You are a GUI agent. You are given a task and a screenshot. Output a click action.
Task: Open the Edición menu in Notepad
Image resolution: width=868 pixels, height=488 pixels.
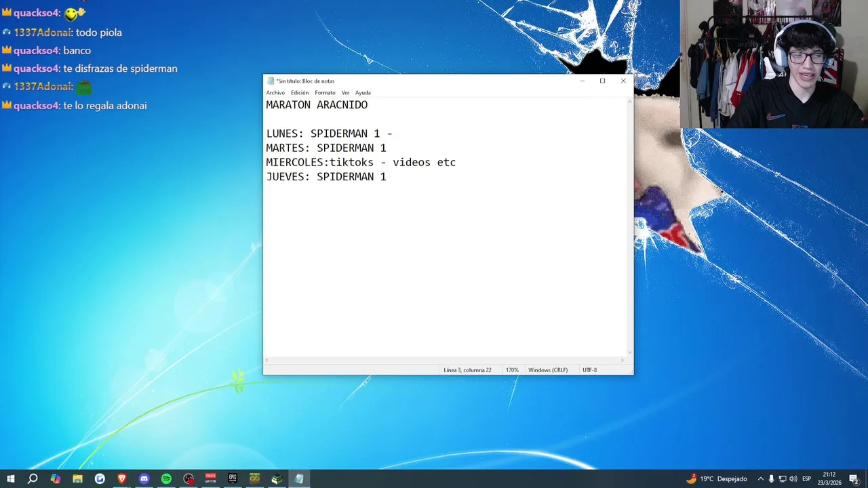300,93
